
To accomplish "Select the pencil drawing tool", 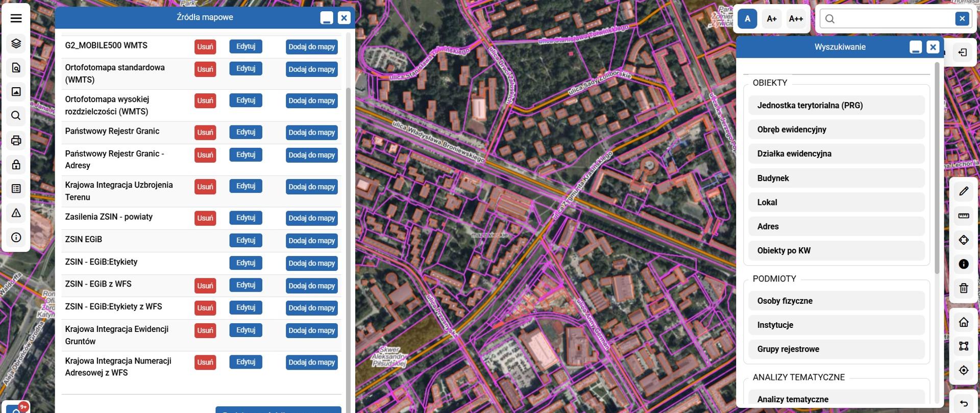I will tap(963, 191).
